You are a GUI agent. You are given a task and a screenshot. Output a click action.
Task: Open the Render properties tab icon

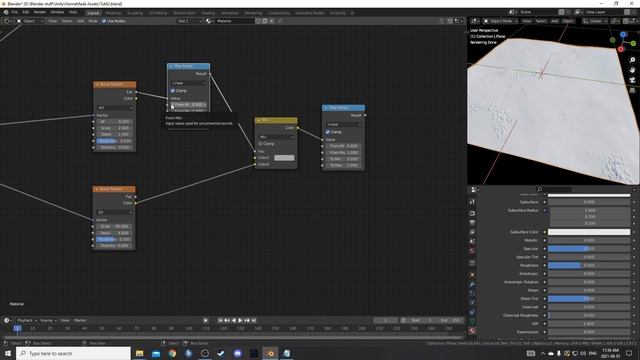[472, 213]
